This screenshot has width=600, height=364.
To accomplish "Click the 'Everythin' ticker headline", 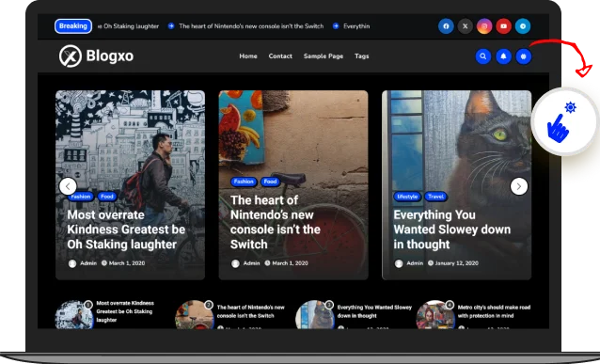I will click(356, 26).
